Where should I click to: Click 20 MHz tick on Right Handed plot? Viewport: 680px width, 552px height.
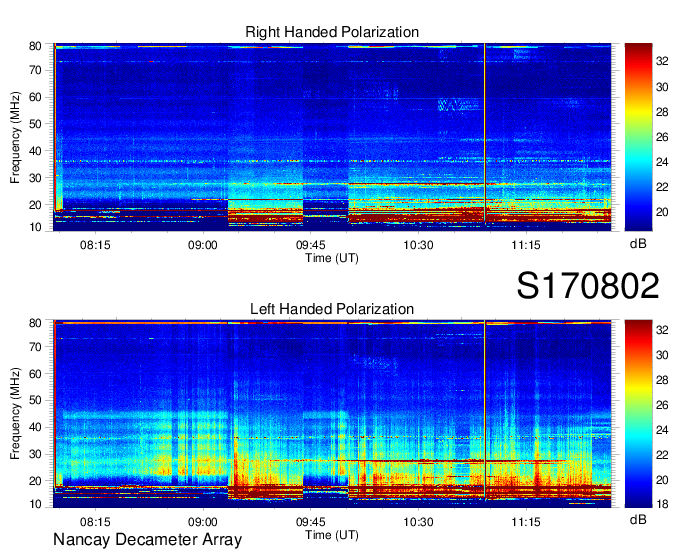click(x=35, y=205)
